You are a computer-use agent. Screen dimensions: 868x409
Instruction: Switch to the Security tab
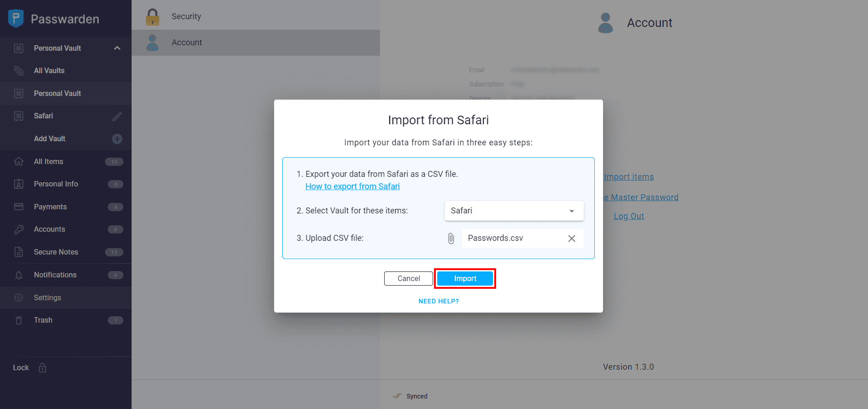pyautogui.click(x=186, y=16)
